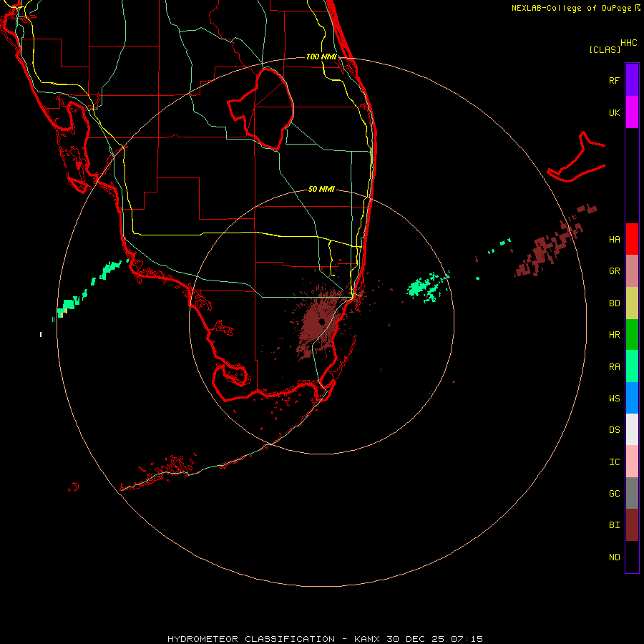Click the WS blue legend swatch
Screen dimensions: 644x644
click(x=632, y=398)
